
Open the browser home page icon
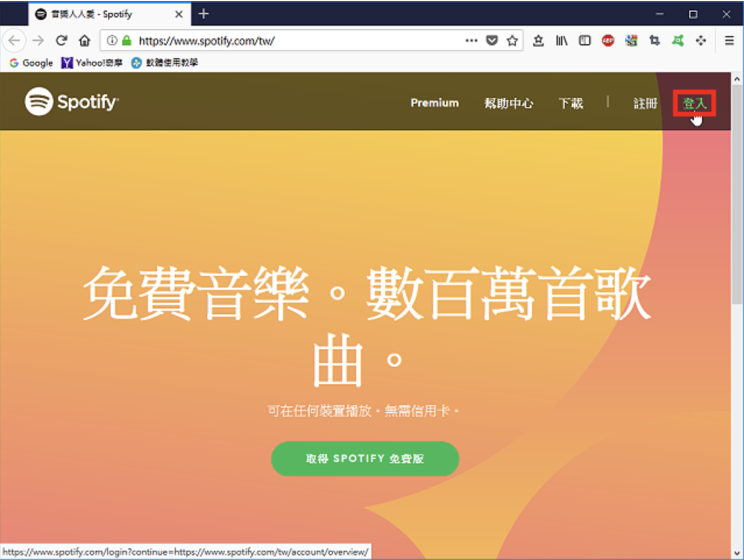(x=84, y=40)
